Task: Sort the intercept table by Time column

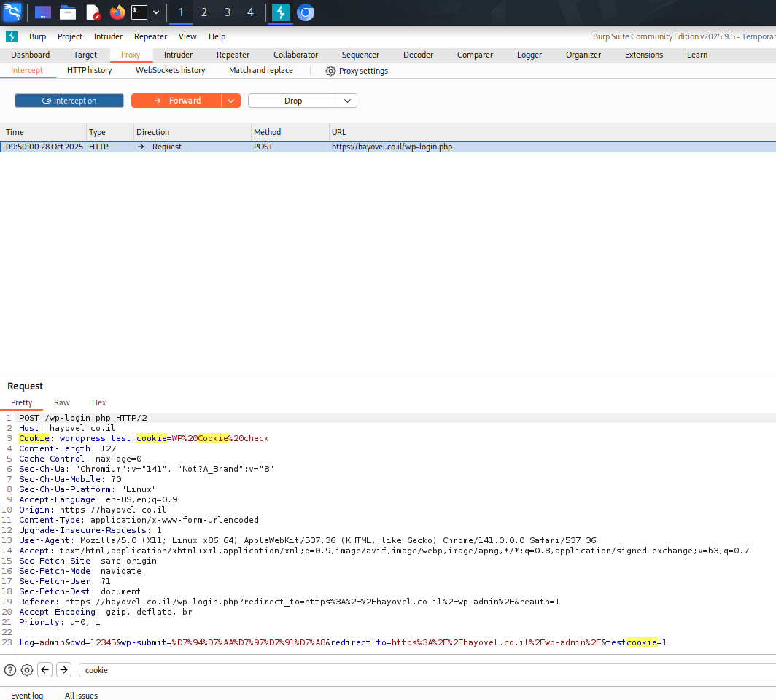Action: (43, 132)
